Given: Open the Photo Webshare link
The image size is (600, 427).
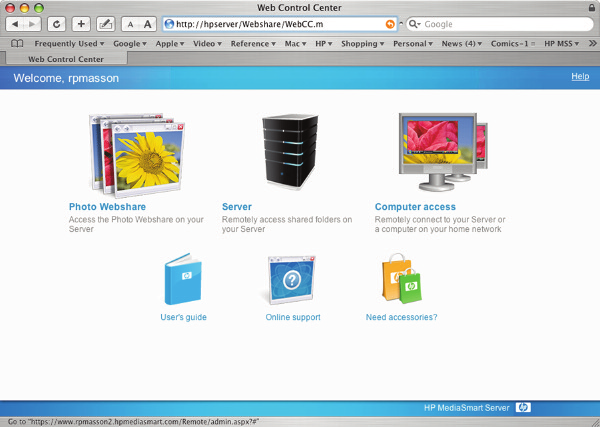Looking at the screenshot, I should tap(107, 207).
